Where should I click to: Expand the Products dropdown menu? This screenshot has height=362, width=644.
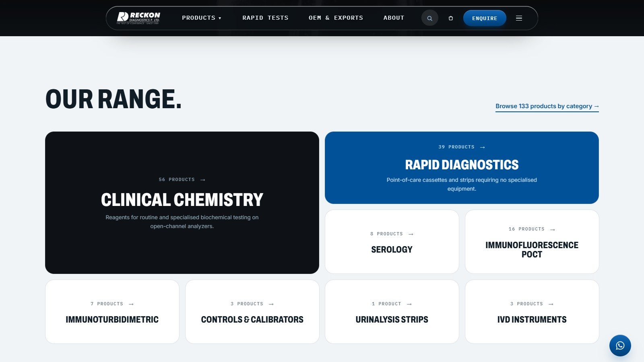click(x=202, y=18)
